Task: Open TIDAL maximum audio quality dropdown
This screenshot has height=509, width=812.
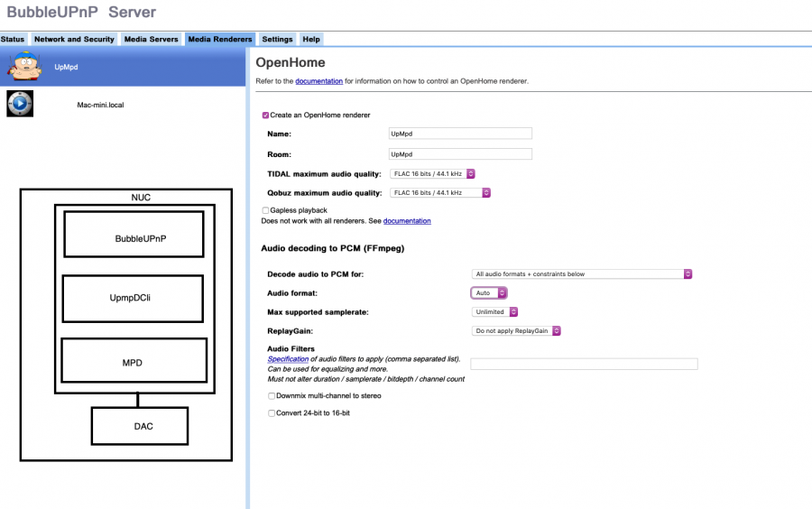Action: 432,174
